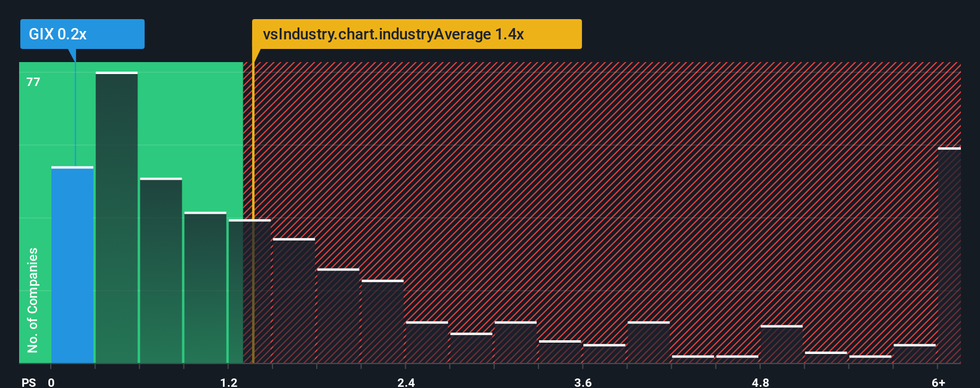
Task: Click the x-axis label 2.4
Action: pos(406,382)
